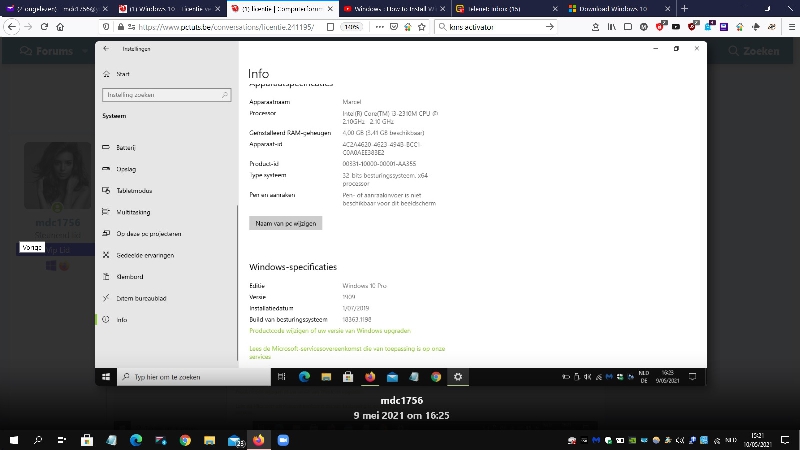Click 'Naam van pc wijzigen' button
This screenshot has height=450, width=800.
285,224
